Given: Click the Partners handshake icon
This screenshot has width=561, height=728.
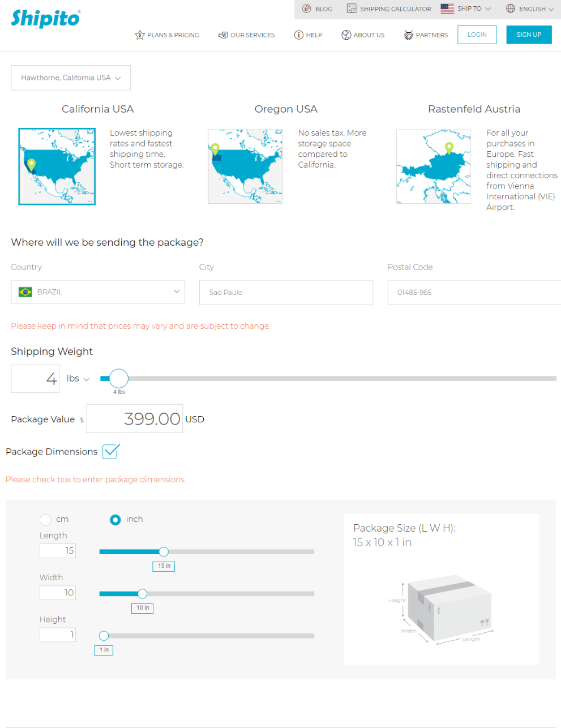Looking at the screenshot, I should coord(409,35).
